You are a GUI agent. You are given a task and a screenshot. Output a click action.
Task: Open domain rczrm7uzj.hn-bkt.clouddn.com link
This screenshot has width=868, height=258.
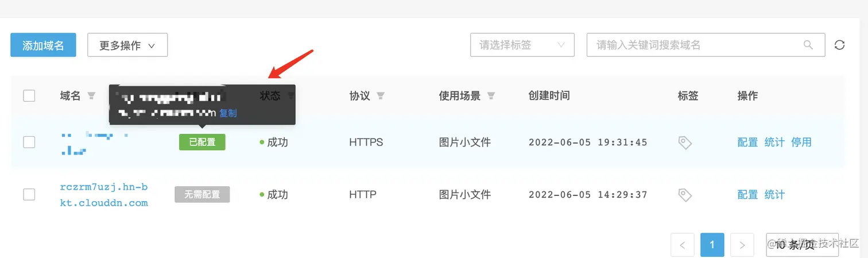point(104,195)
